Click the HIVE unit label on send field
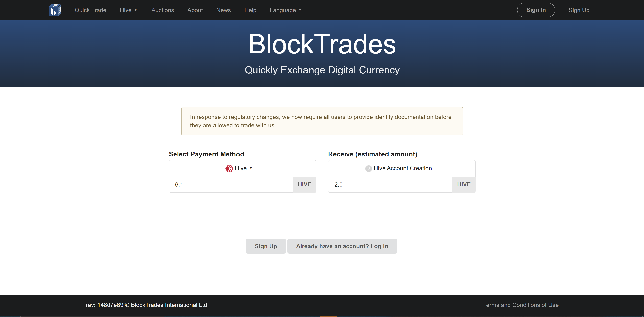Viewport: 644px width, 317px height. tap(304, 184)
